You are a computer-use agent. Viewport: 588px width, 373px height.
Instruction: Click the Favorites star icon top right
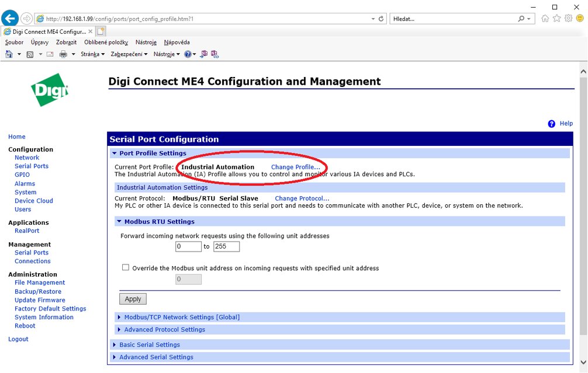tap(555, 18)
